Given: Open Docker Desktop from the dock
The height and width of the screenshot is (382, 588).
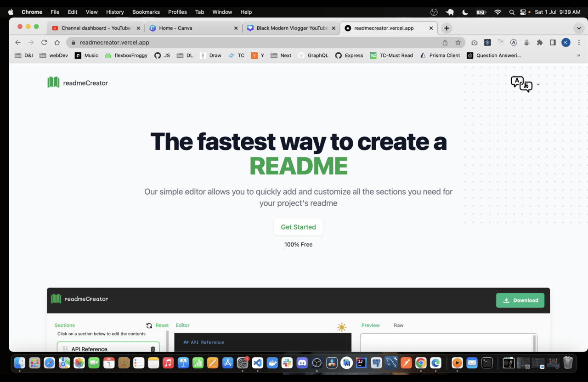Looking at the screenshot, I should click(x=272, y=363).
